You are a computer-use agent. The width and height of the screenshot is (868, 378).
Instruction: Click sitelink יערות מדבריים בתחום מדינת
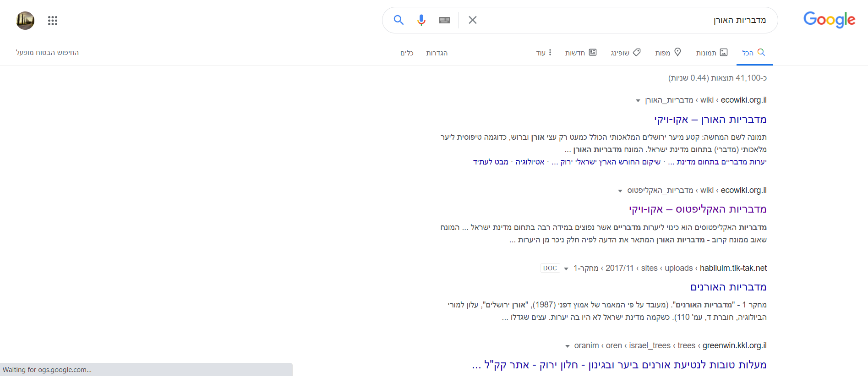(x=717, y=162)
